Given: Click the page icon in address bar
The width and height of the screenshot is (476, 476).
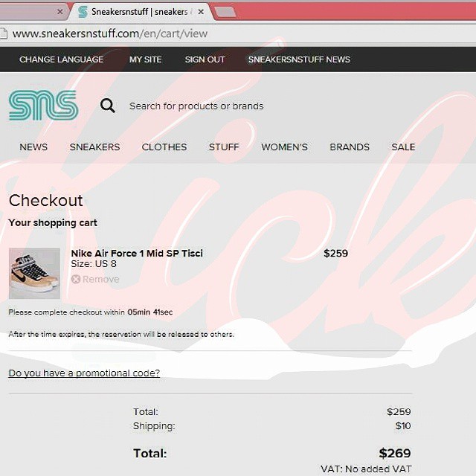Looking at the screenshot, I should [3, 33].
